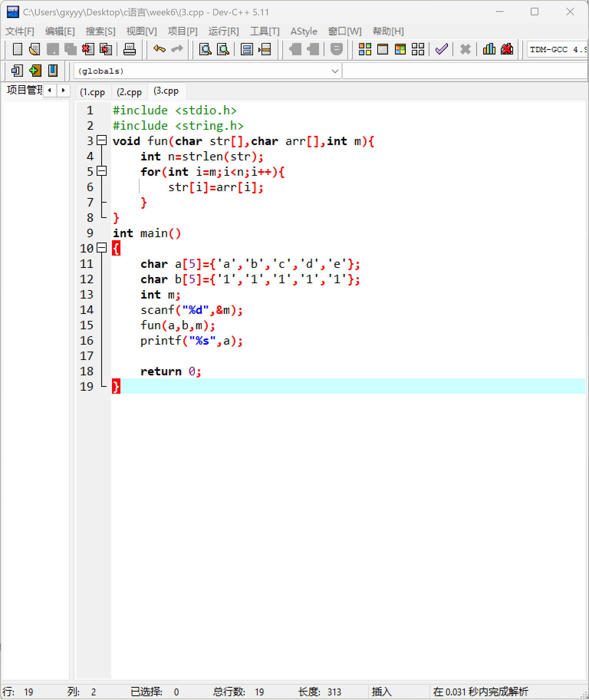Click the Compile grid icon
Screen dimensions: 589x700
(x=365, y=49)
